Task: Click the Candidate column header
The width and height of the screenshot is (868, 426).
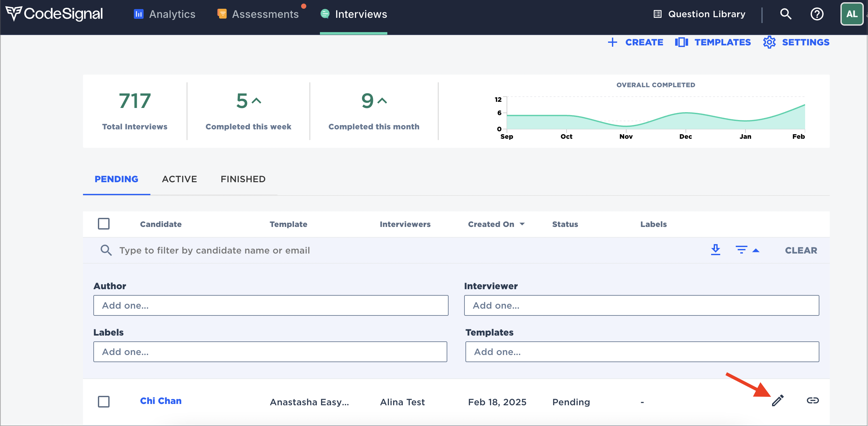Action: pos(161,224)
